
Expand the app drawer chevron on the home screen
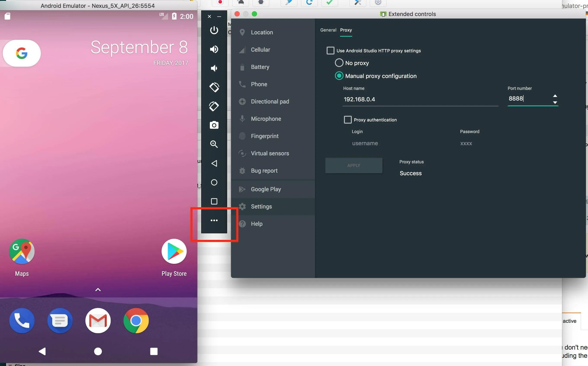click(x=98, y=290)
